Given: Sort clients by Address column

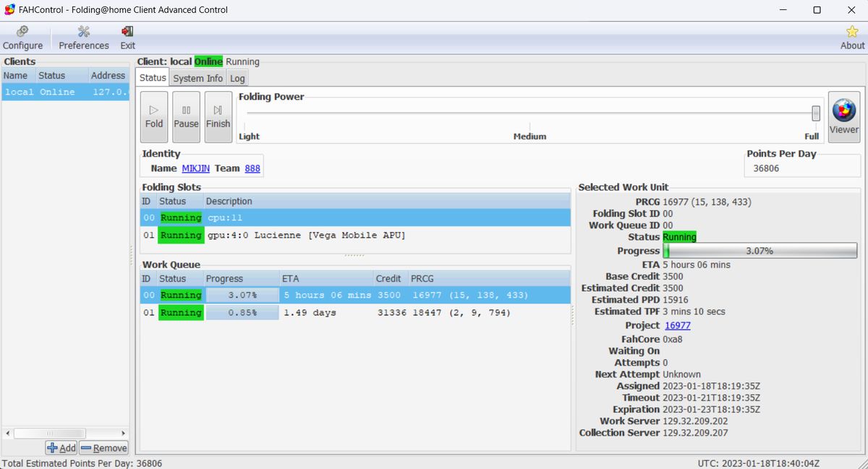Looking at the screenshot, I should (x=109, y=75).
